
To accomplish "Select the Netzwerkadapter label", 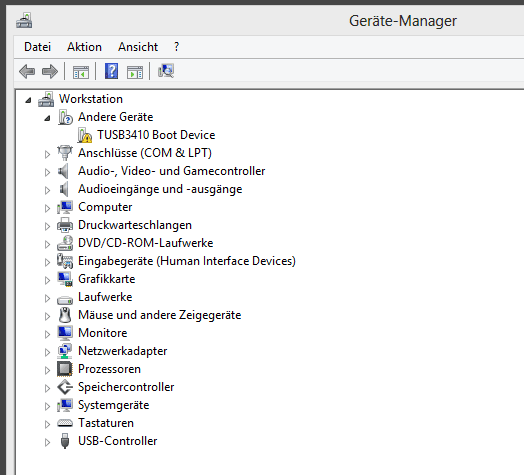I will click(x=123, y=351).
